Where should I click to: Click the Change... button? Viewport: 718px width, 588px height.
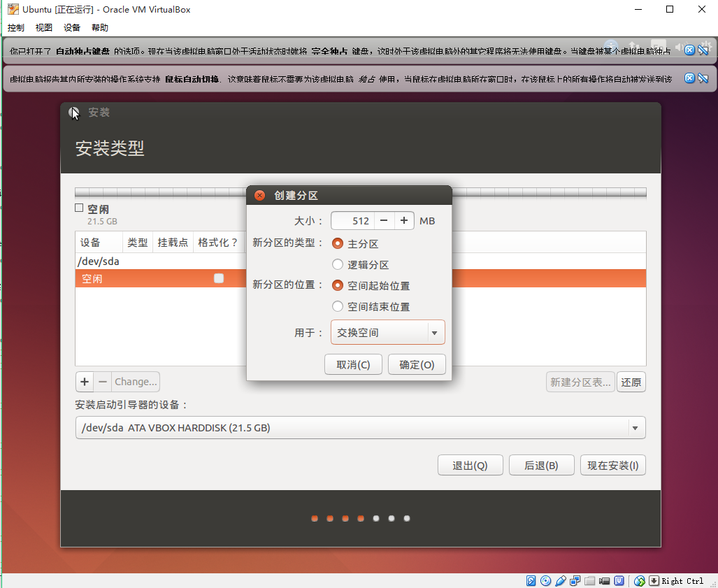click(x=136, y=382)
